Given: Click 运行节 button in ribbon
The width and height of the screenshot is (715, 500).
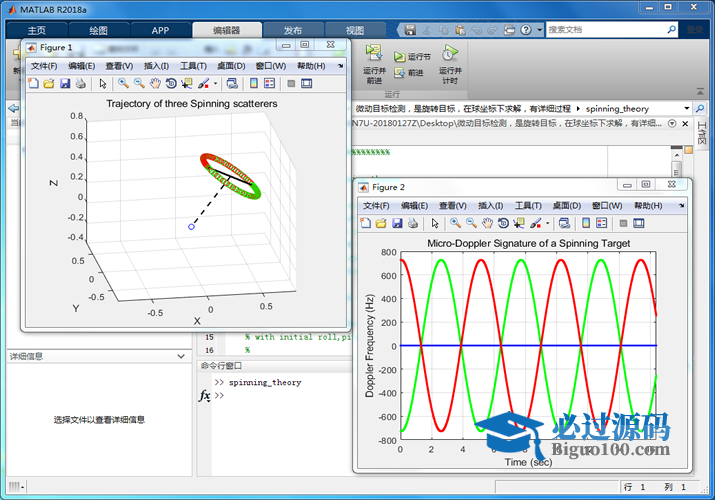Looking at the screenshot, I should click(412, 57).
